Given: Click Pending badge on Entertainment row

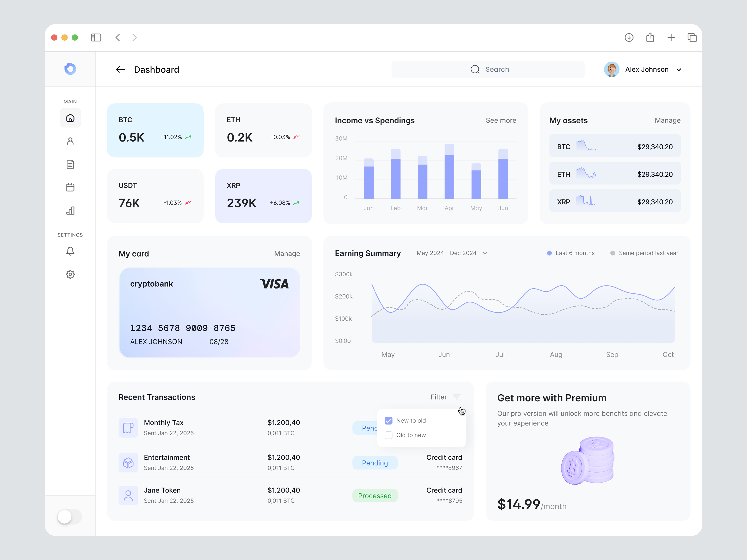Looking at the screenshot, I should pyautogui.click(x=375, y=463).
